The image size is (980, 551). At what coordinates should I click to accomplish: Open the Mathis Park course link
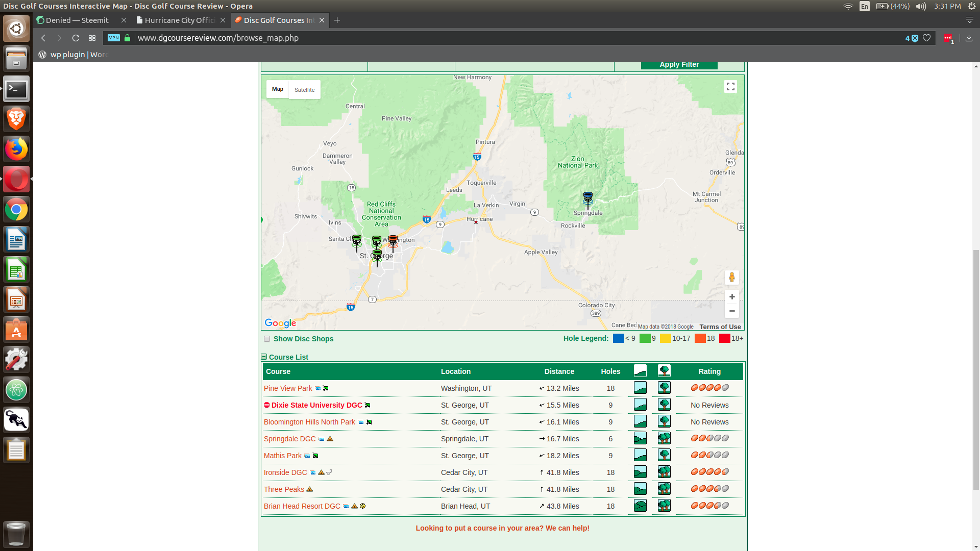pyautogui.click(x=283, y=456)
